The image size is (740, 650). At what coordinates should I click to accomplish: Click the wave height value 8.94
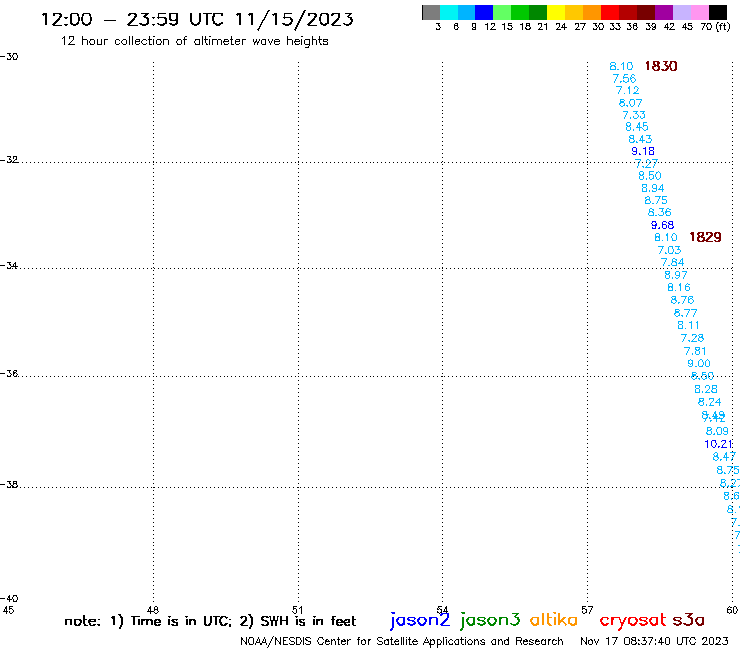(653, 188)
